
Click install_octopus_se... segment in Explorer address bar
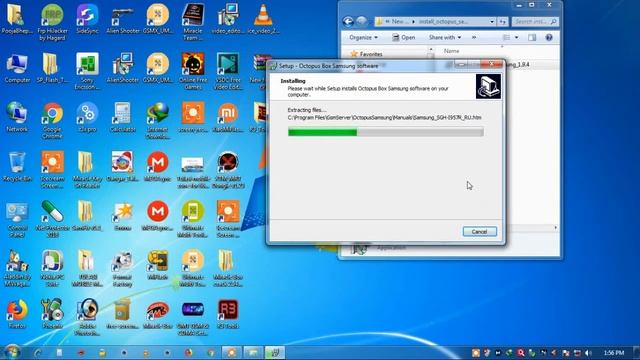pos(443,22)
